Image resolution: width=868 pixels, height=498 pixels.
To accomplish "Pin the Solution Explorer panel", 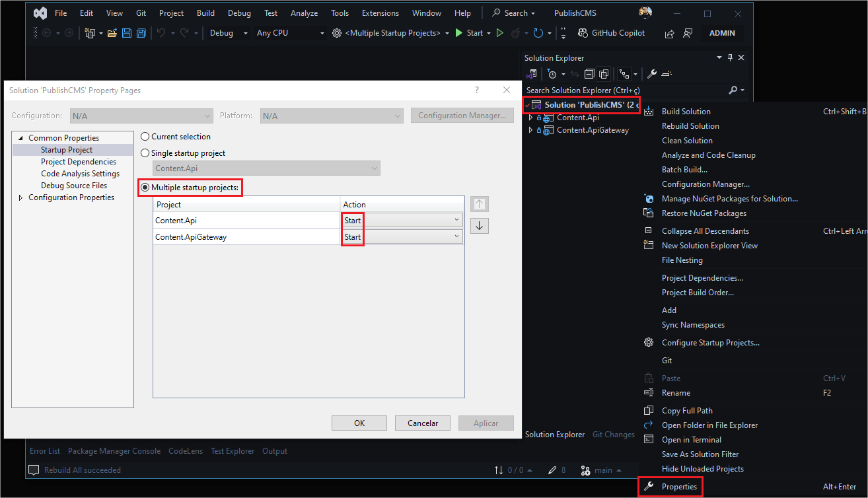I will pos(730,58).
